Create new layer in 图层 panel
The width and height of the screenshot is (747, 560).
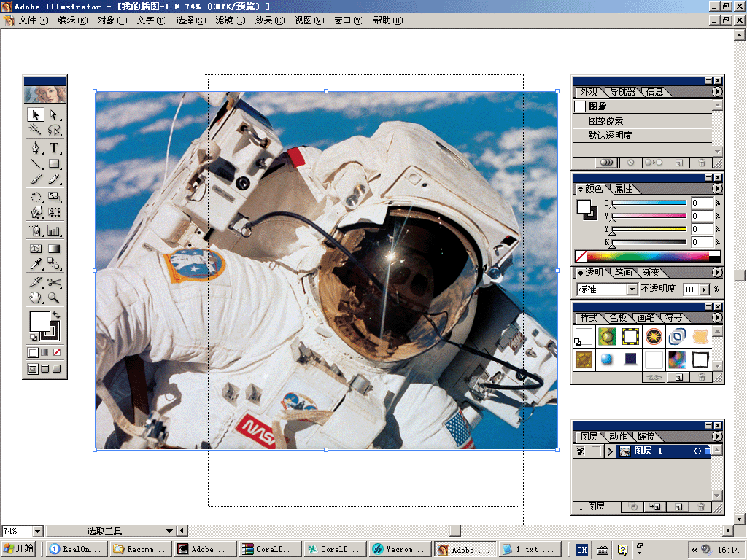coord(678,507)
